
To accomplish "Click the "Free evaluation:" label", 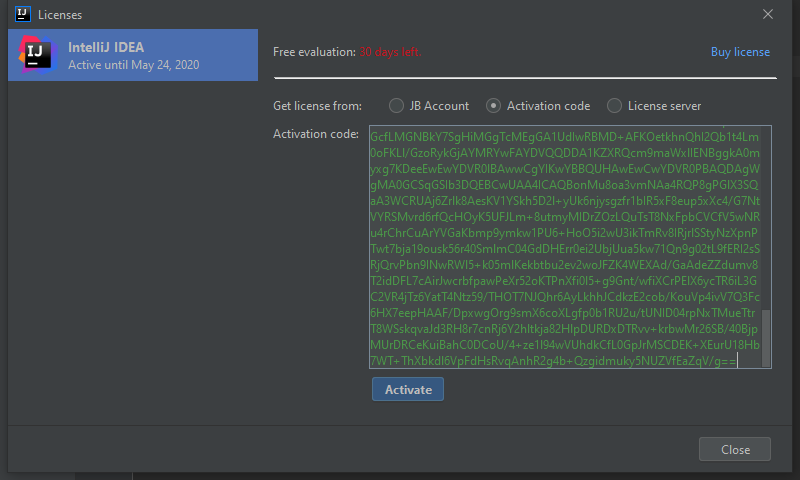I will (314, 52).
